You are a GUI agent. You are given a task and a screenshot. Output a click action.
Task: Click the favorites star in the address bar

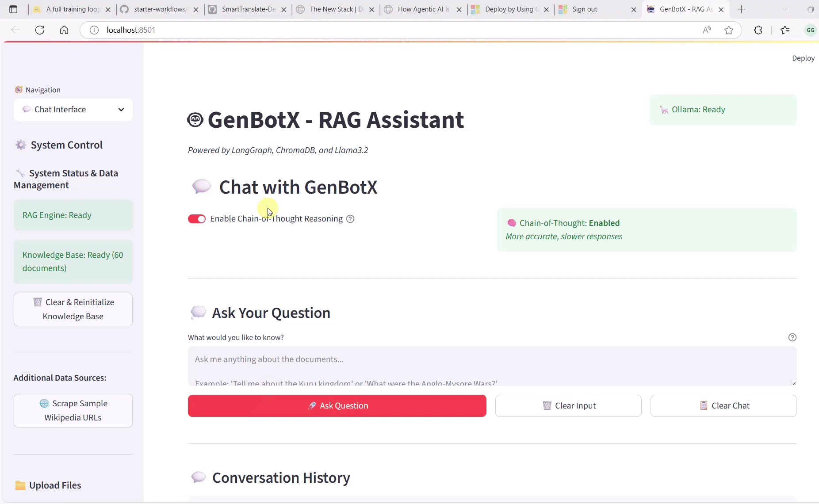pyautogui.click(x=729, y=30)
